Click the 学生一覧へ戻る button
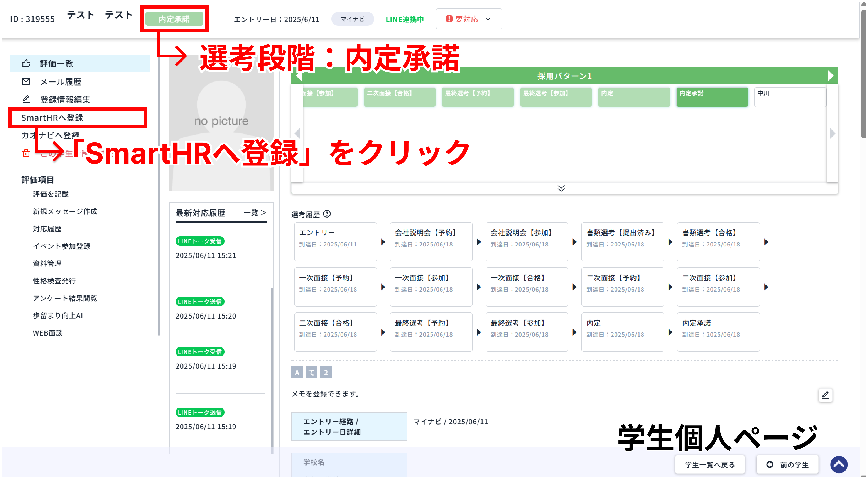Screen dimensions: 868x479 (x=709, y=464)
